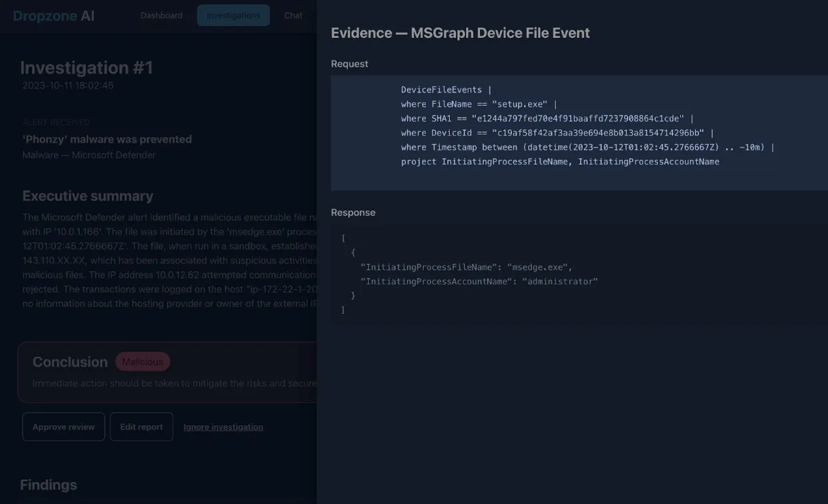The width and height of the screenshot is (828, 504).
Task: Open the Dashboard tab
Action: tap(161, 15)
